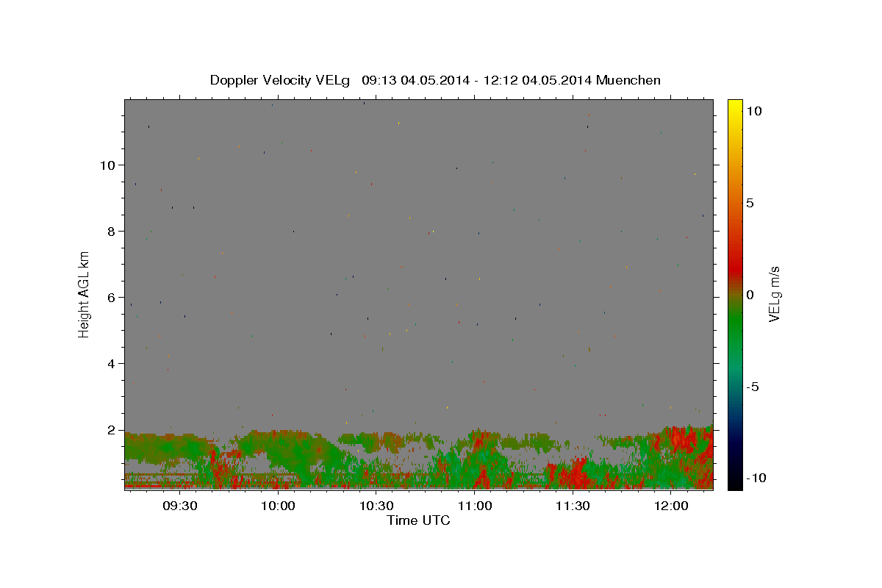Click the 11:30 time tick label
Screen dimensions: 882x588
click(573, 506)
